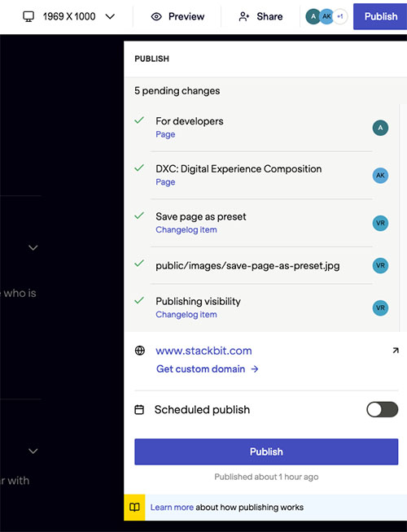The image size is (407, 532).
Task: Click the calendar icon beside Scheduled publish
Action: pos(139,409)
